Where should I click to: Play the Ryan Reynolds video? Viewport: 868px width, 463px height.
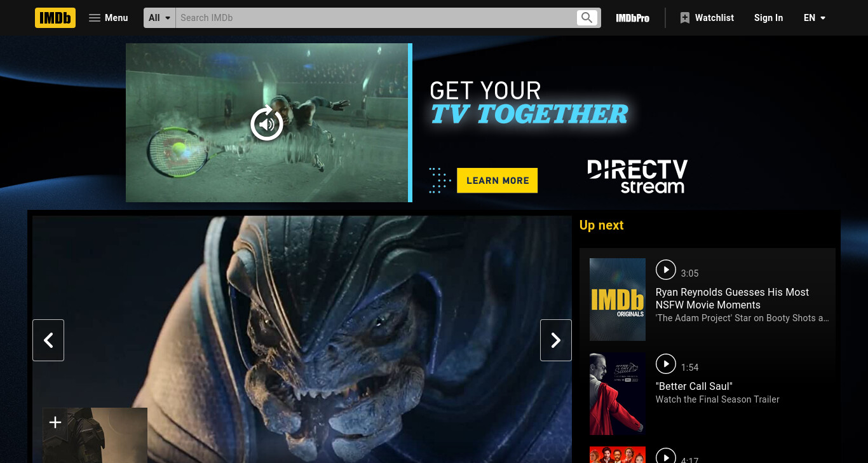(665, 270)
